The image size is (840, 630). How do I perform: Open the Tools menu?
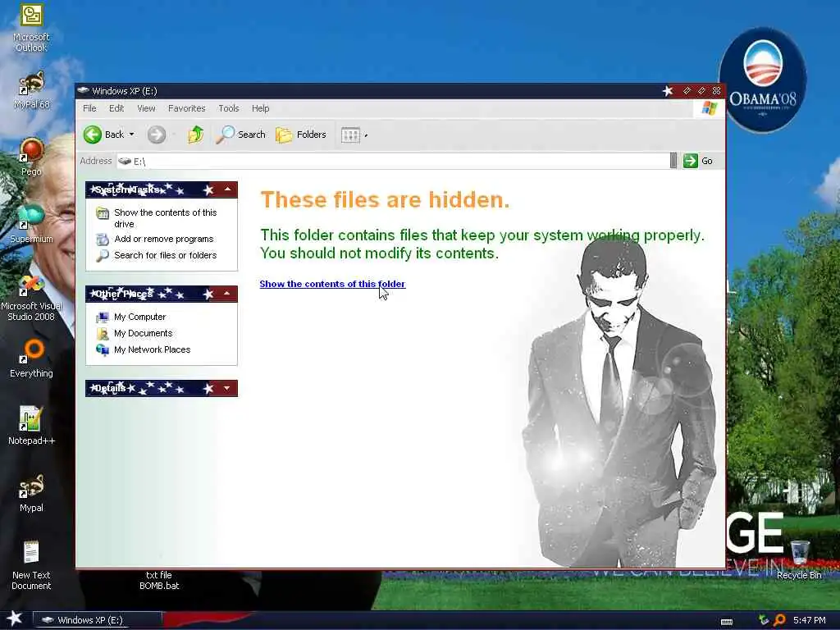tap(229, 108)
